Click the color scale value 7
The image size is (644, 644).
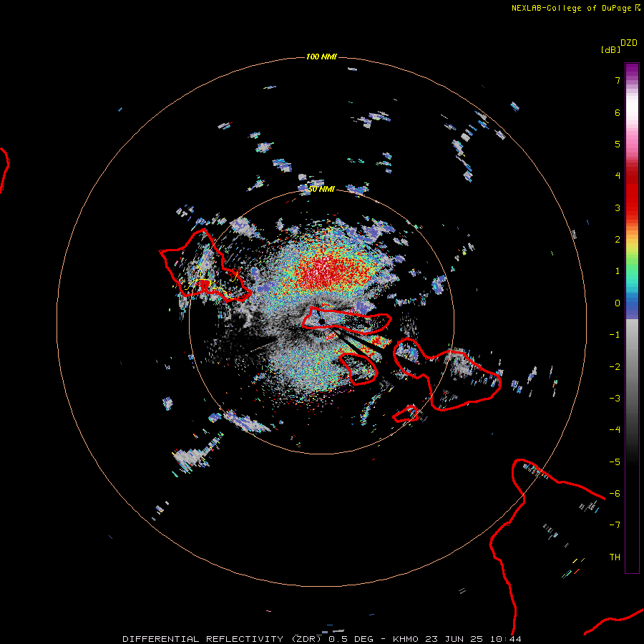pyautogui.click(x=618, y=80)
